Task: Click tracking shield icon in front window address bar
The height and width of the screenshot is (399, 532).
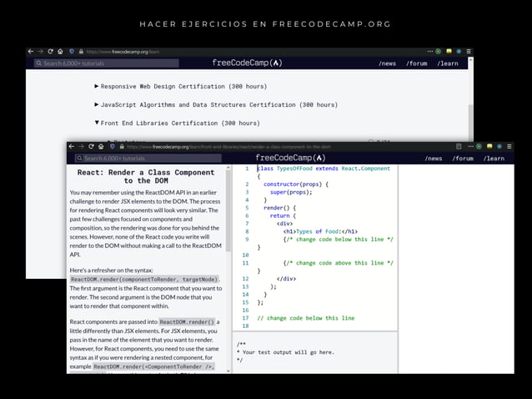Action: tap(113, 146)
